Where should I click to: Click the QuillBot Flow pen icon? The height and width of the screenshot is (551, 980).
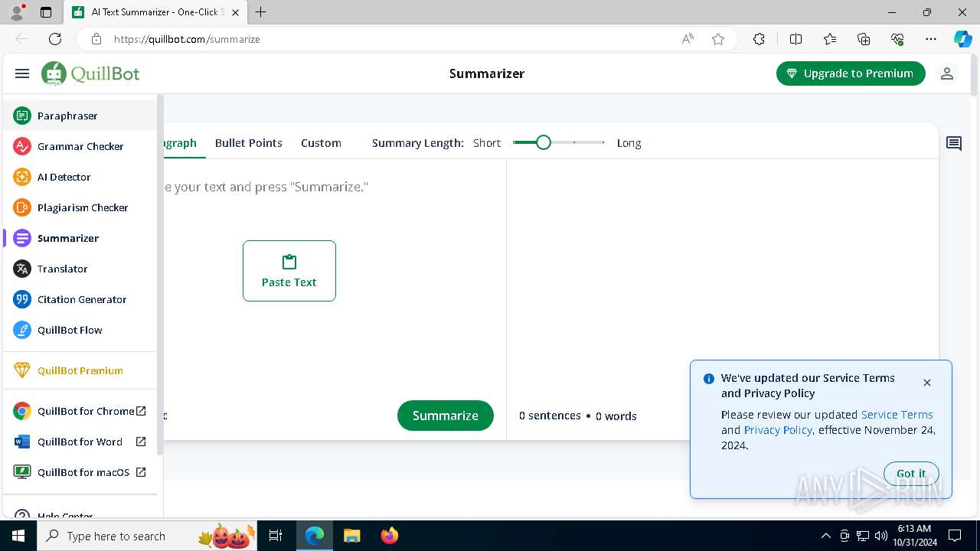click(22, 330)
